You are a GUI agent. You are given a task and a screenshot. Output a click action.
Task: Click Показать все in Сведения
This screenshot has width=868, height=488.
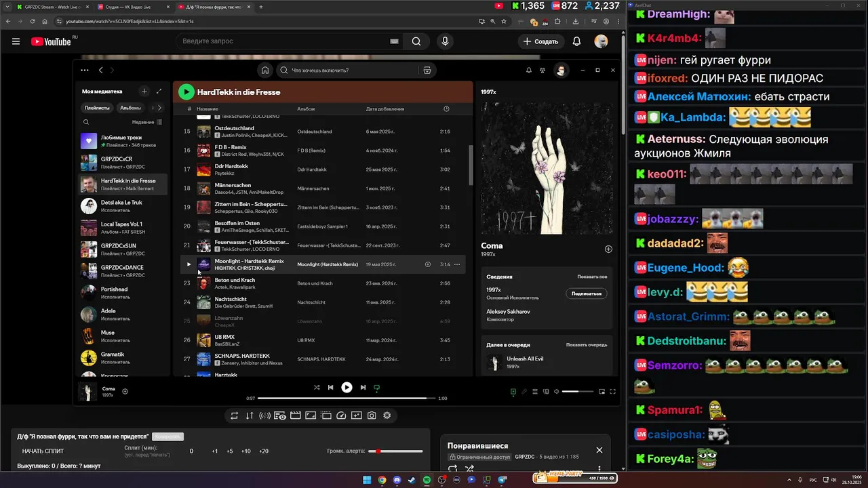[x=592, y=277]
